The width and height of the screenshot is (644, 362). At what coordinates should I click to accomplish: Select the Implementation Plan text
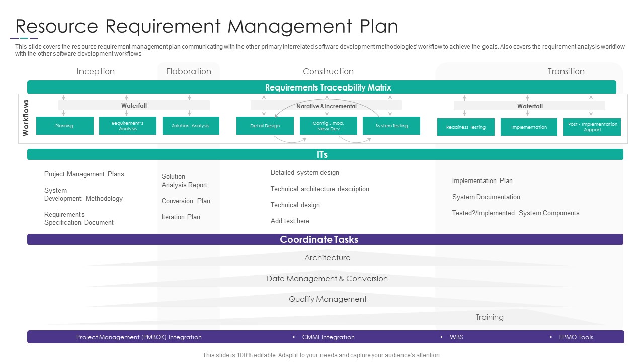(x=482, y=180)
